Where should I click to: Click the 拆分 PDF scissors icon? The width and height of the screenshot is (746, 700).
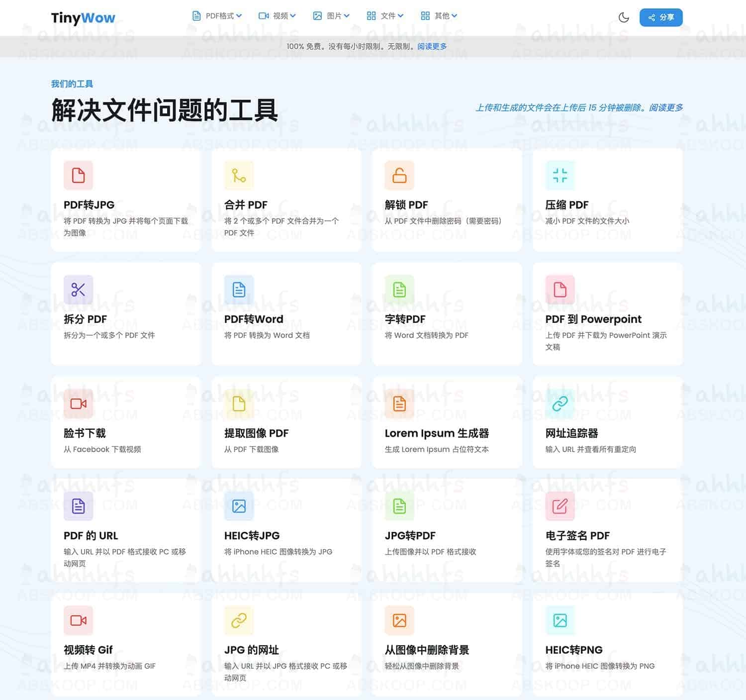[78, 290]
